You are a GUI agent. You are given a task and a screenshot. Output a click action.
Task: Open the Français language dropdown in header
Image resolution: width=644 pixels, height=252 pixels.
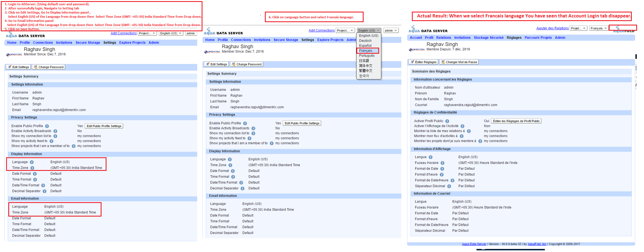(x=599, y=28)
